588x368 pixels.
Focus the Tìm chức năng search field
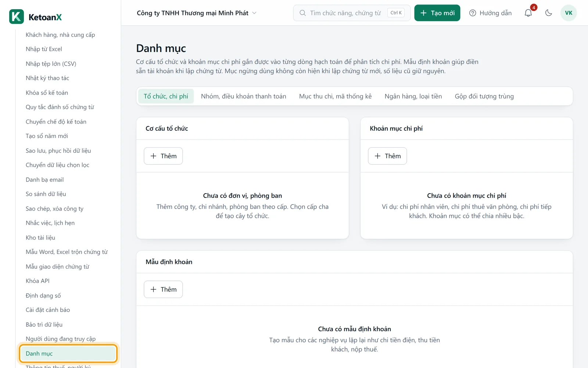tap(352, 13)
